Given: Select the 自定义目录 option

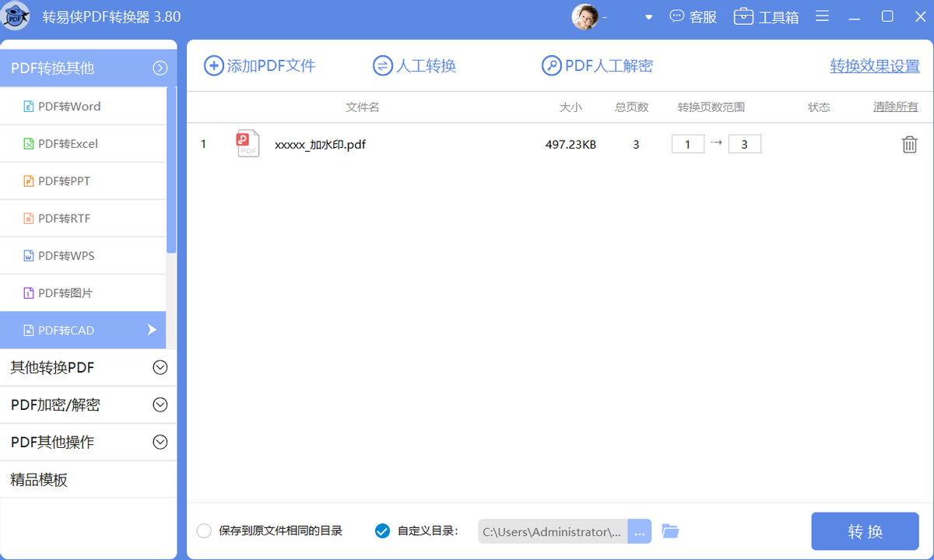Looking at the screenshot, I should pos(382,531).
